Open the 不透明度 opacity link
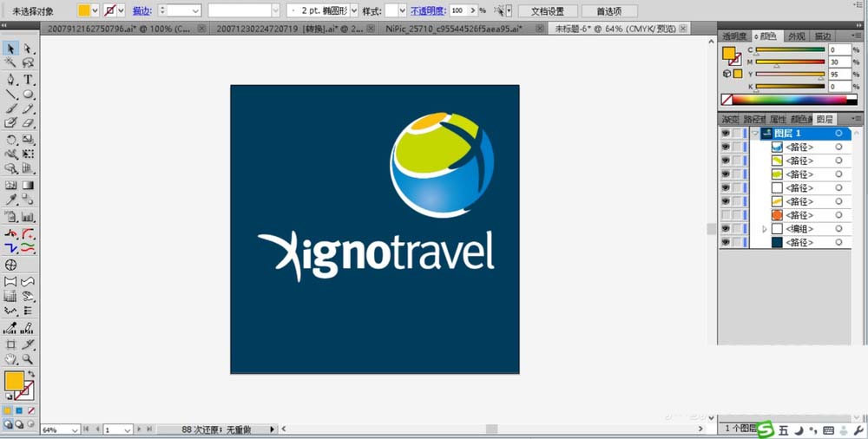Image resolution: width=868 pixels, height=439 pixels. (428, 10)
